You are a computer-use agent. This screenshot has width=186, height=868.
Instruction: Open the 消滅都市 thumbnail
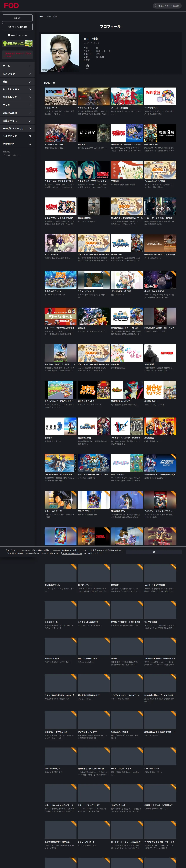click(x=60, y=426)
